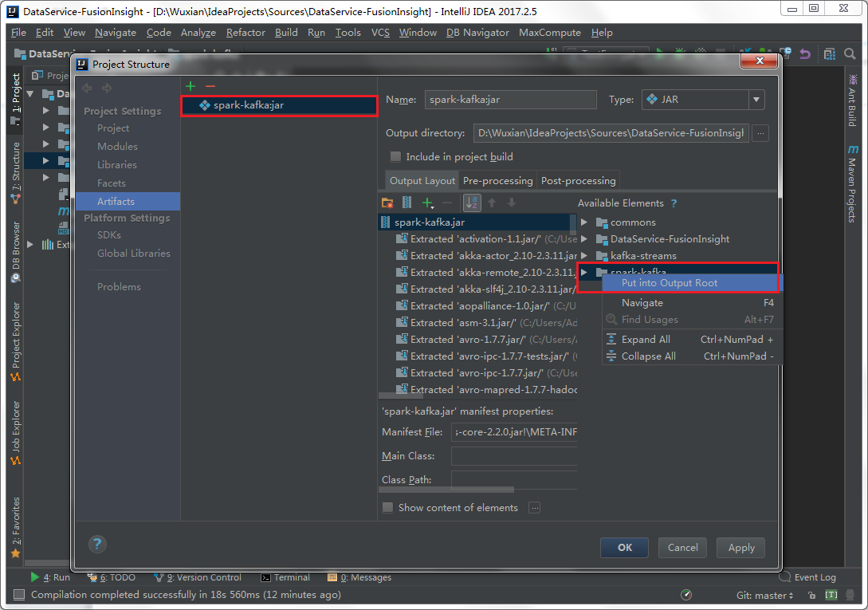Click the Cancel button

point(682,547)
